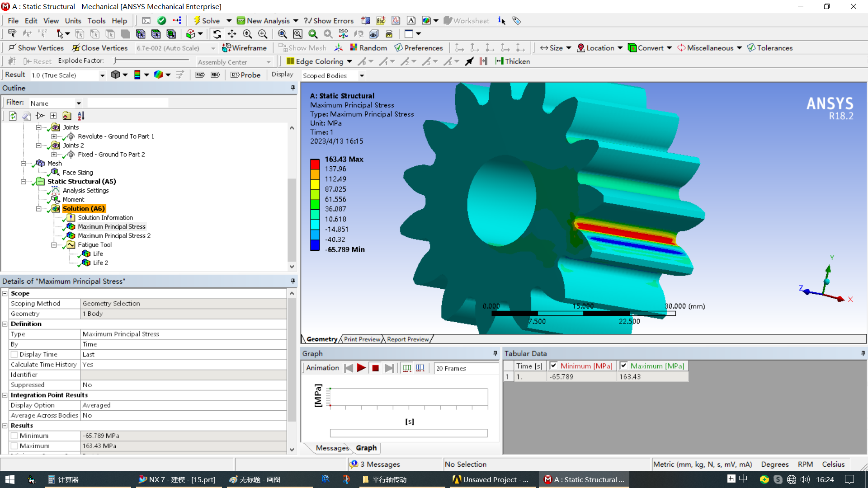Switch to the Report Preview tab
868x488 pixels.
coord(408,339)
